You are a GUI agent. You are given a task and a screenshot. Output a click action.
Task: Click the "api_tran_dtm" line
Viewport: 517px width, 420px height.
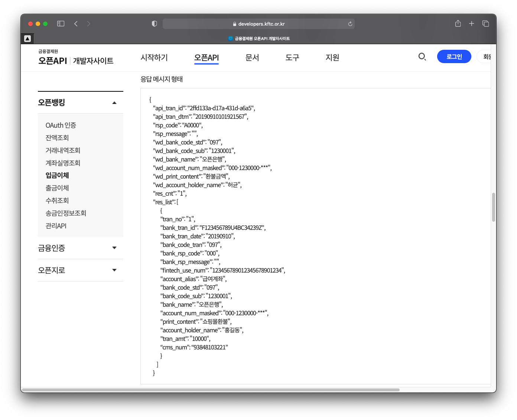point(201,117)
